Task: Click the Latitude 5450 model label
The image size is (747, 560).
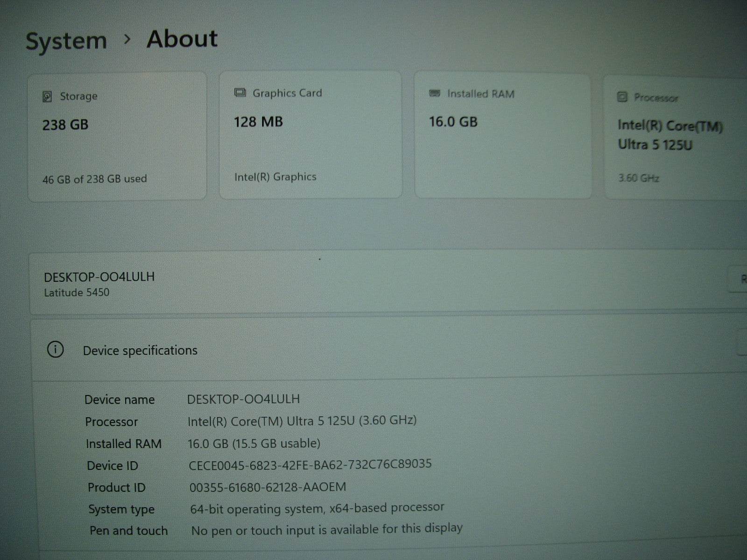Action: point(77,293)
